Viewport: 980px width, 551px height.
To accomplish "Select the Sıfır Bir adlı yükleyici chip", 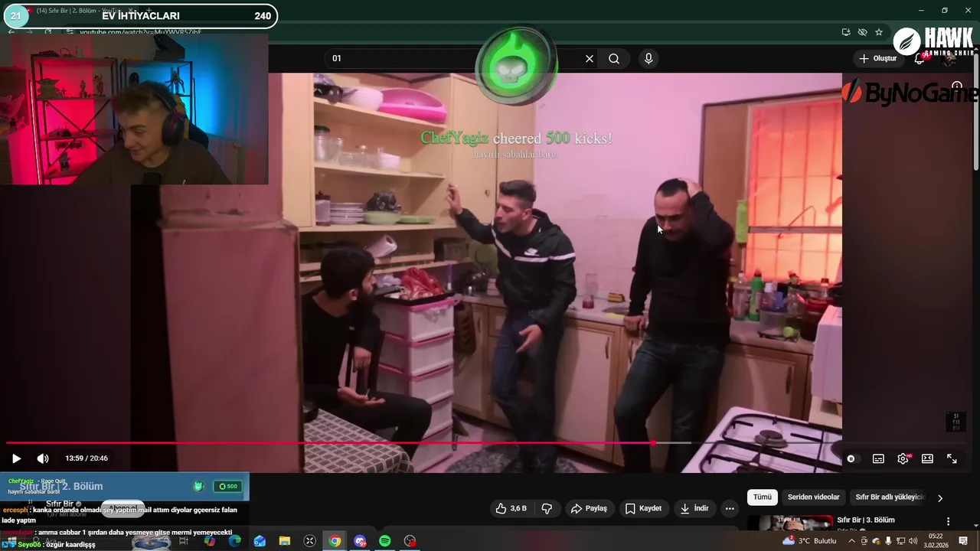I will coord(890,497).
